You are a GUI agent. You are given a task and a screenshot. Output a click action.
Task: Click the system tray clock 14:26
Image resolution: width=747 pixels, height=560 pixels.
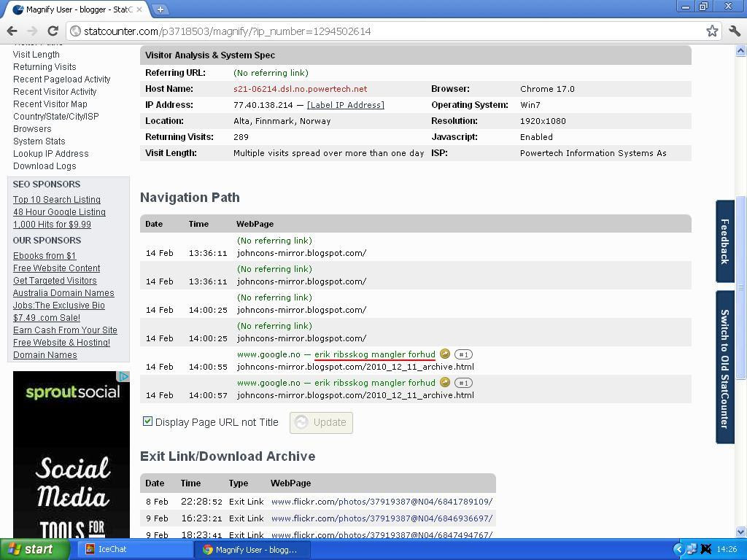[x=726, y=550]
